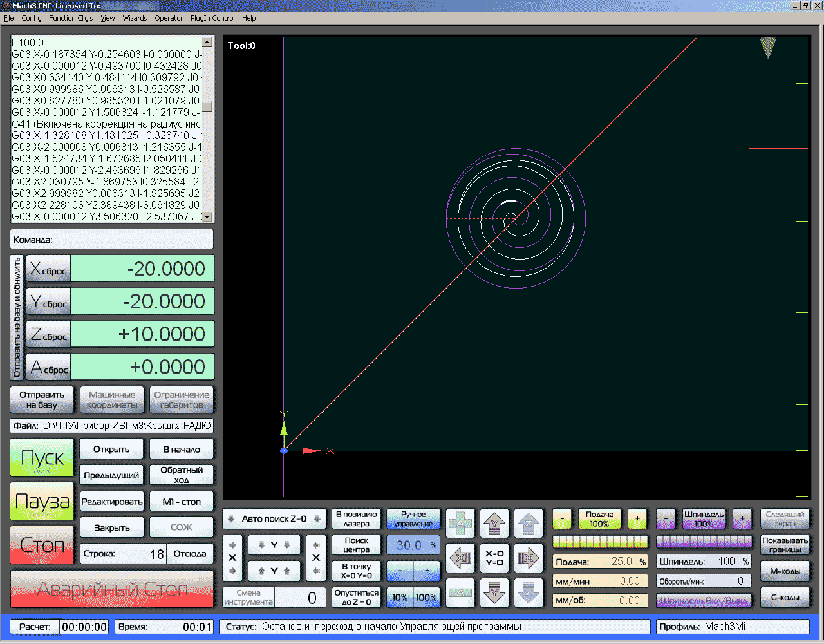Jog X axis left with the left arrow
The width and height of the screenshot is (824, 644).
[x=460, y=558]
